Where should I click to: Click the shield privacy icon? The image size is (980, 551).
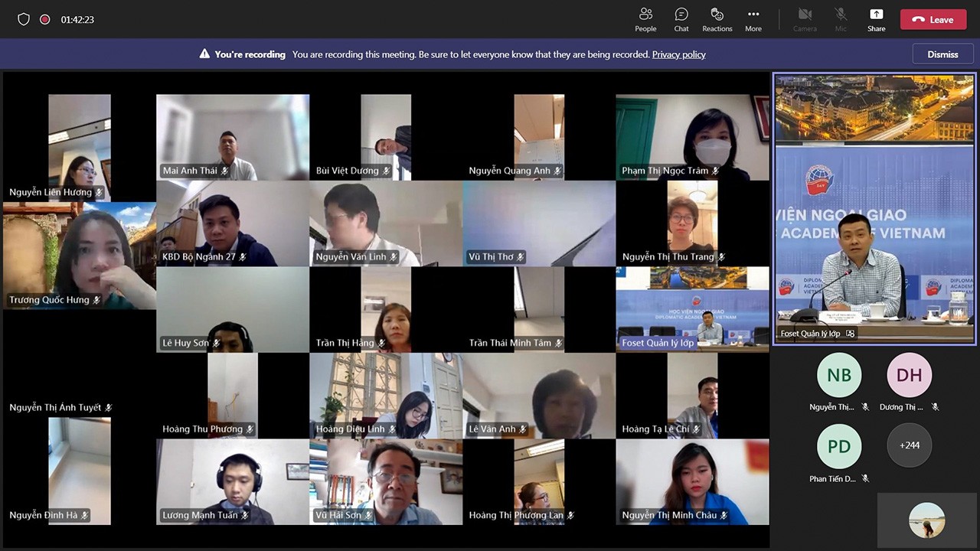pos(24,19)
